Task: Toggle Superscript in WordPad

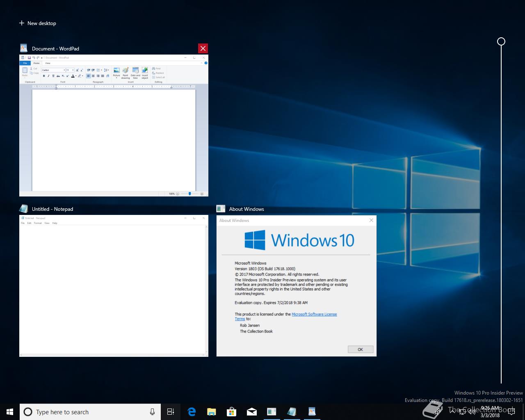Action: pos(67,76)
